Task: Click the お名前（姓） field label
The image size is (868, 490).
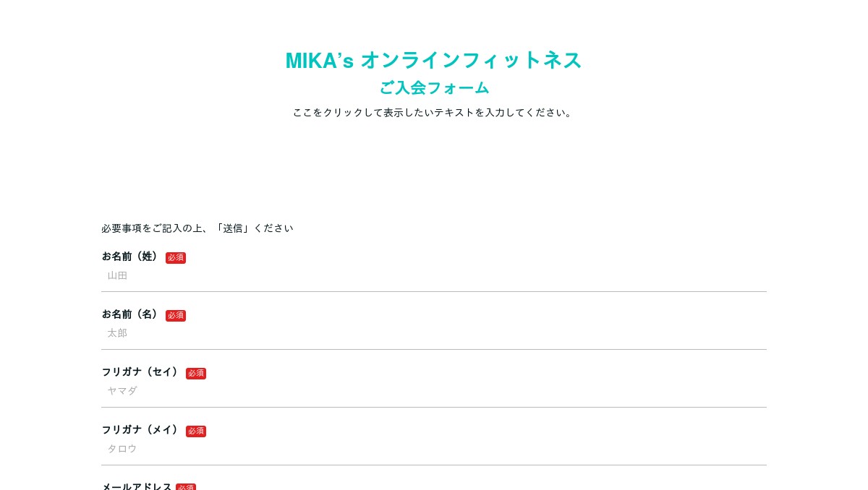Action: [131, 257]
